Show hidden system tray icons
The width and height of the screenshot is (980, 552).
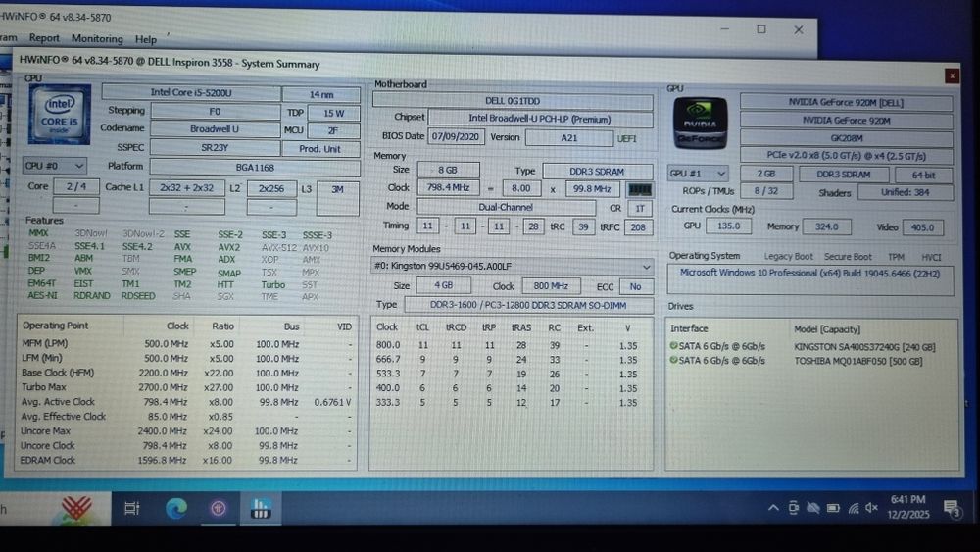coord(773,508)
